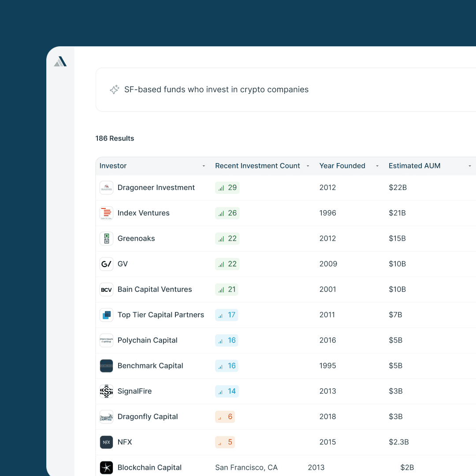Select the Dragonfly Capital name
This screenshot has width=476, height=476.
148,417
